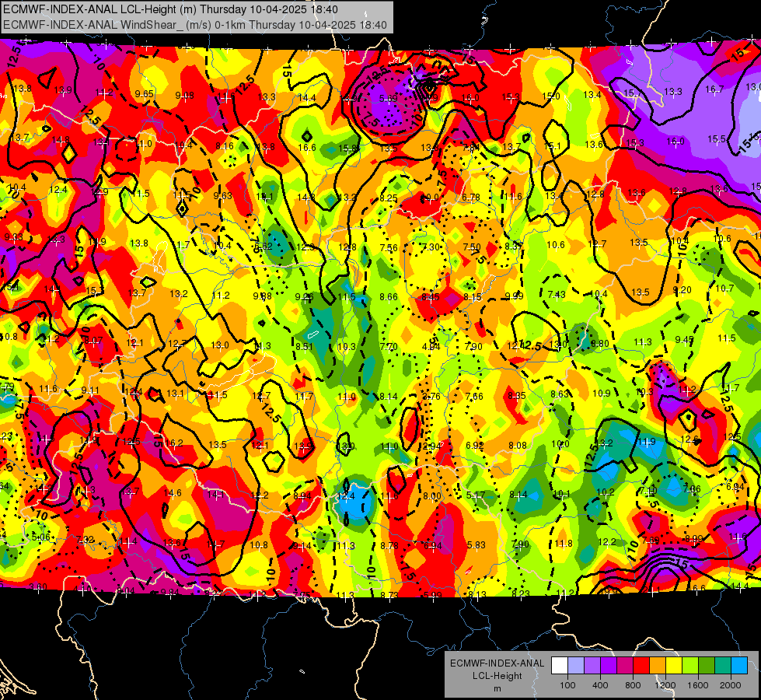Click the 16.7 shear value

(x=714, y=89)
